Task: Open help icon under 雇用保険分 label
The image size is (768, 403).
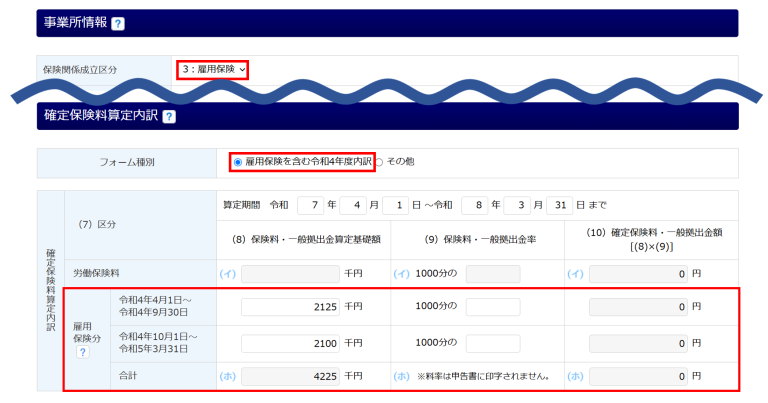Action: (x=83, y=352)
